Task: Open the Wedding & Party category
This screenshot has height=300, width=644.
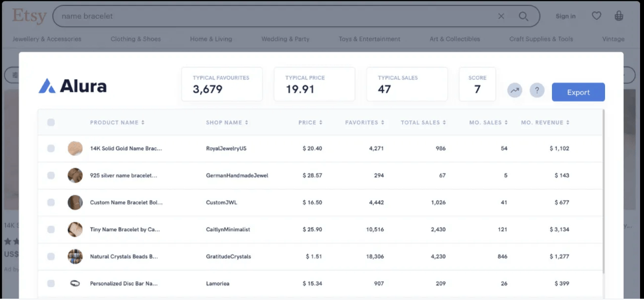Action: point(285,39)
